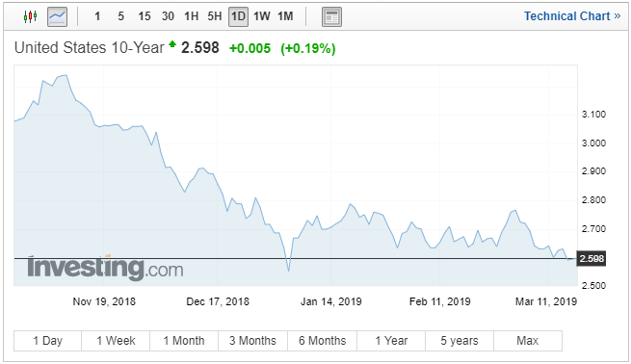Show the 1 Week range
The image size is (631, 364).
[116, 341]
